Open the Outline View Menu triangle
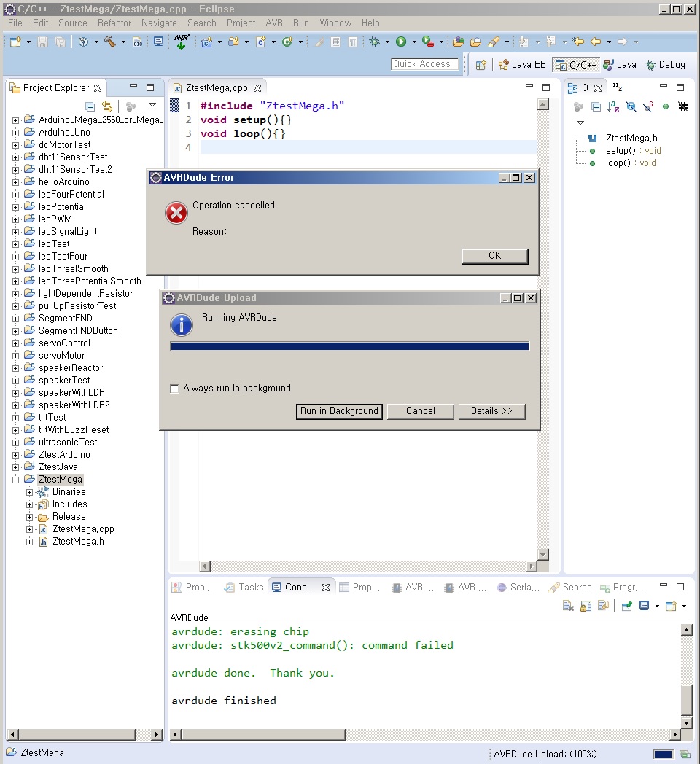Screen dimensions: 700x764 coord(580,122)
